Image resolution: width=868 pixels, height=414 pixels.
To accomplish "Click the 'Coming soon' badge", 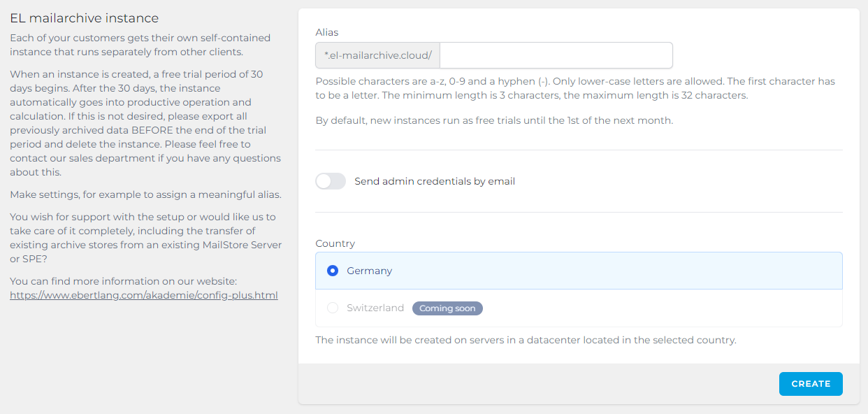I will coord(447,308).
